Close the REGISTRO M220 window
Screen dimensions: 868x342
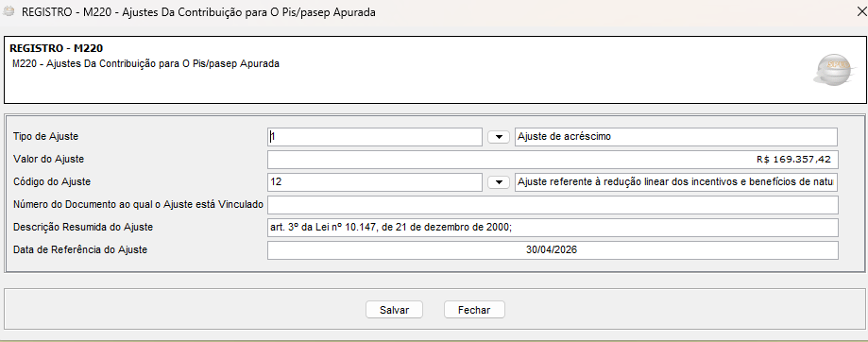click(861, 11)
